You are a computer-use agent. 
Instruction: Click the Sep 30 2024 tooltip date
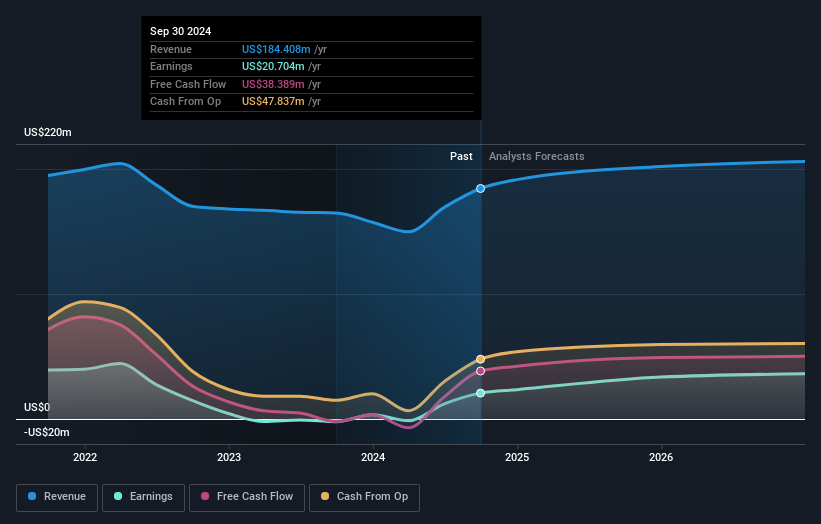[181, 31]
